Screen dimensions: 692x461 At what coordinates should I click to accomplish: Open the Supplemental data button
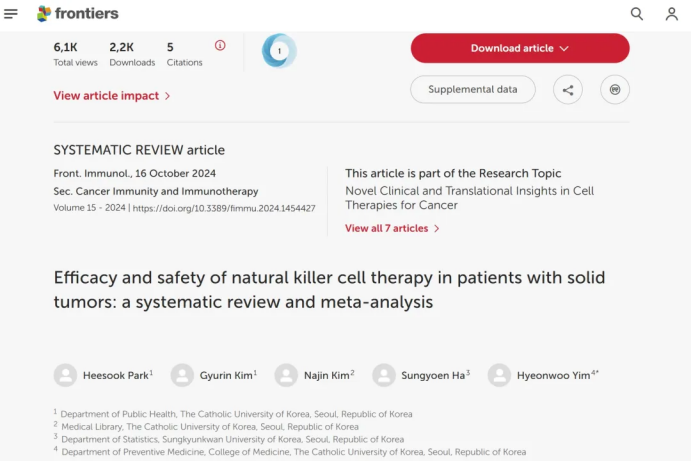pos(473,89)
